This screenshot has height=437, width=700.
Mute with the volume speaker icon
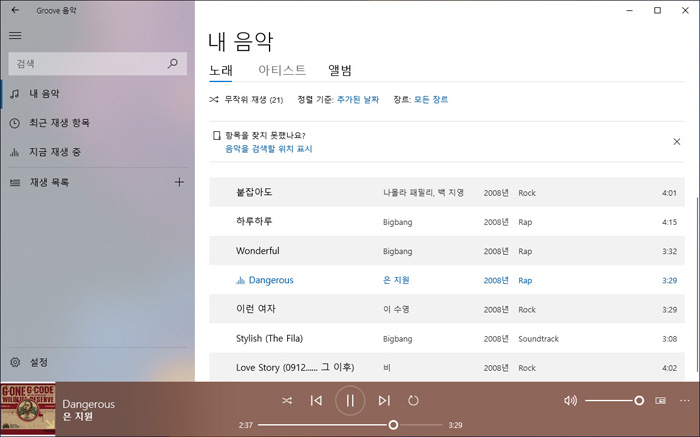click(570, 401)
